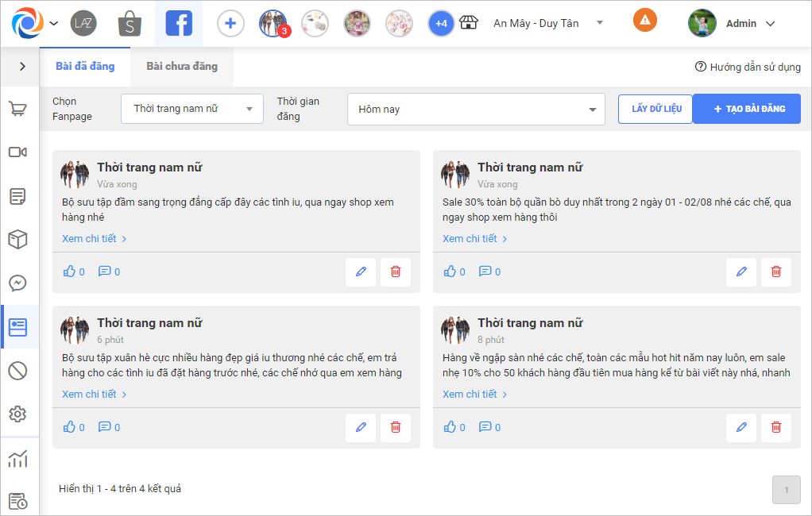The width and height of the screenshot is (812, 516).
Task: Open the scheduled document clock sidebar icon
Action: [x=18, y=501]
